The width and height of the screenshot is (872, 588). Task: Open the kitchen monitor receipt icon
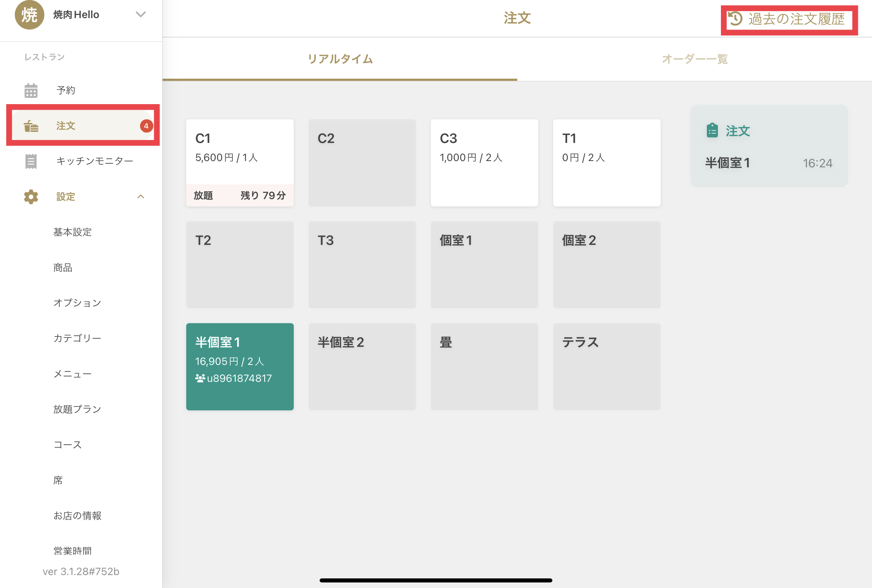tap(31, 161)
